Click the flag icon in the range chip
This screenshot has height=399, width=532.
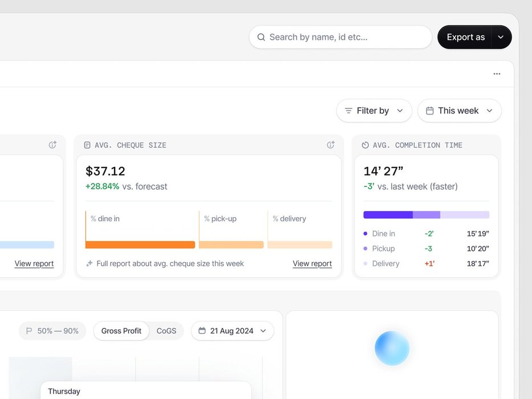(x=29, y=331)
